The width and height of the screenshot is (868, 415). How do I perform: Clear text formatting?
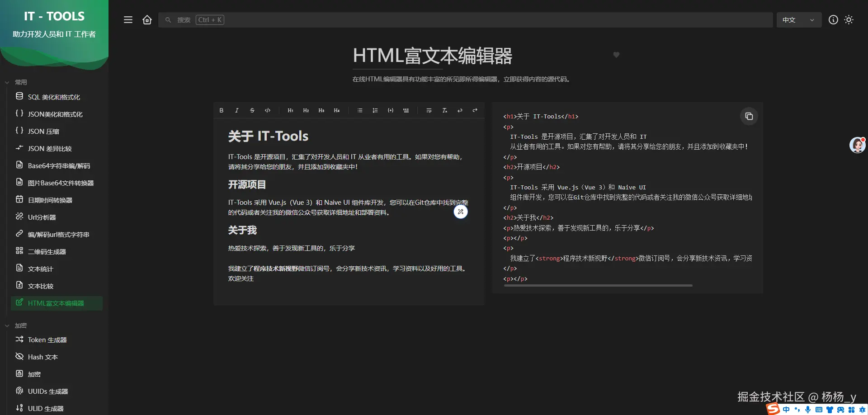point(444,110)
